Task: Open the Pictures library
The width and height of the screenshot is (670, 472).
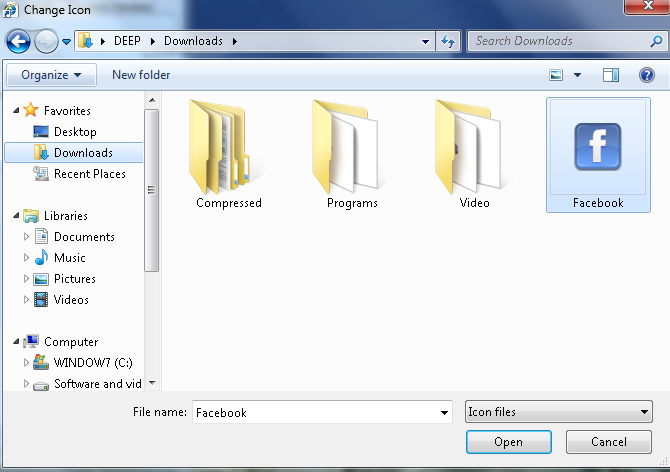Action: pos(75,279)
